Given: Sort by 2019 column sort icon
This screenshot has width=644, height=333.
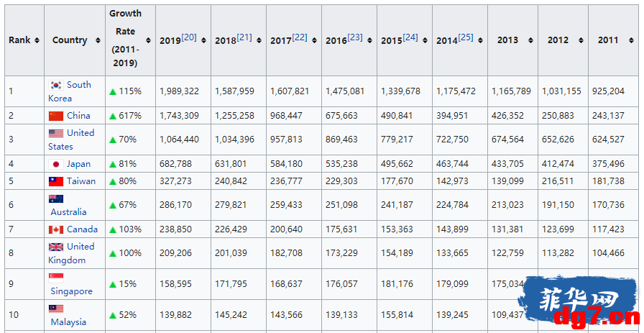Looking at the screenshot, I should tap(203, 40).
